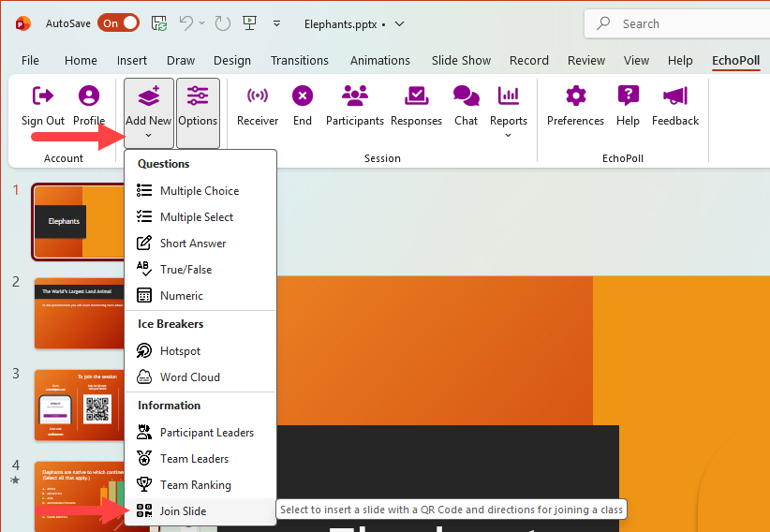This screenshot has width=770, height=532.
Task: Insert Participant Leaders slide
Action: [200, 433]
